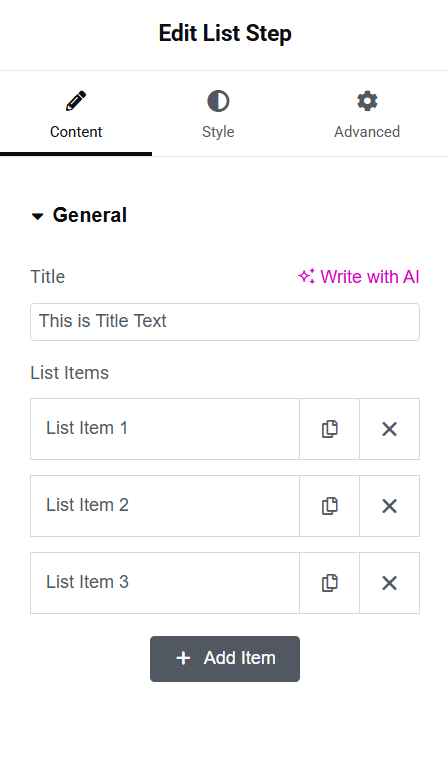Remove List Item 1 with X
448x771 pixels.
click(389, 429)
